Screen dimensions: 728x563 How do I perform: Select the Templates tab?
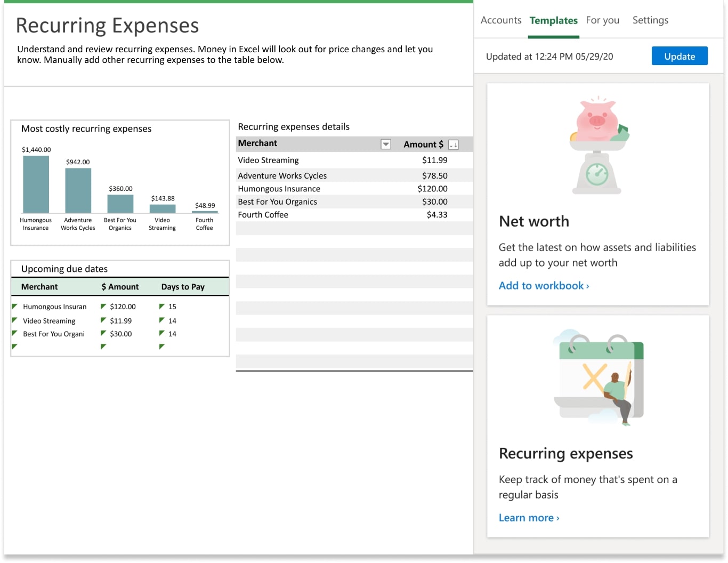(x=553, y=20)
